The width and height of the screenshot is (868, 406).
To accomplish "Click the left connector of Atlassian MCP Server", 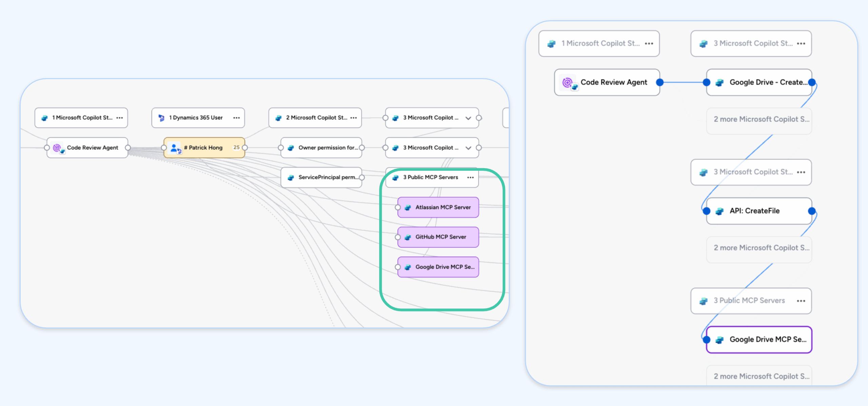I will pos(398,207).
